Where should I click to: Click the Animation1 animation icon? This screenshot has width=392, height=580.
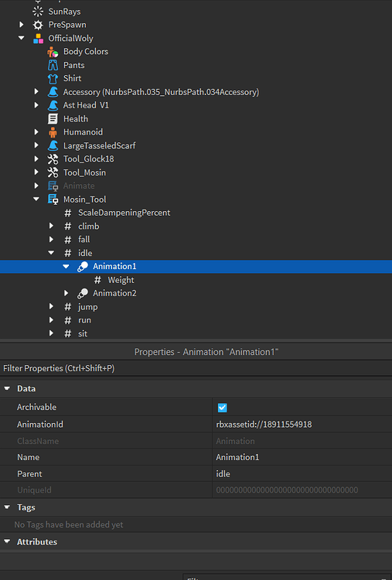tap(83, 266)
